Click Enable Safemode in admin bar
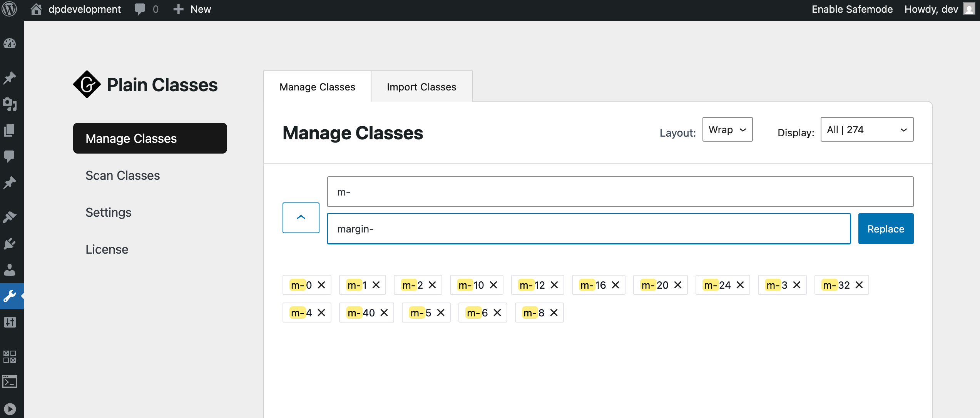Screen dimensions: 980x418 (x=852, y=9)
